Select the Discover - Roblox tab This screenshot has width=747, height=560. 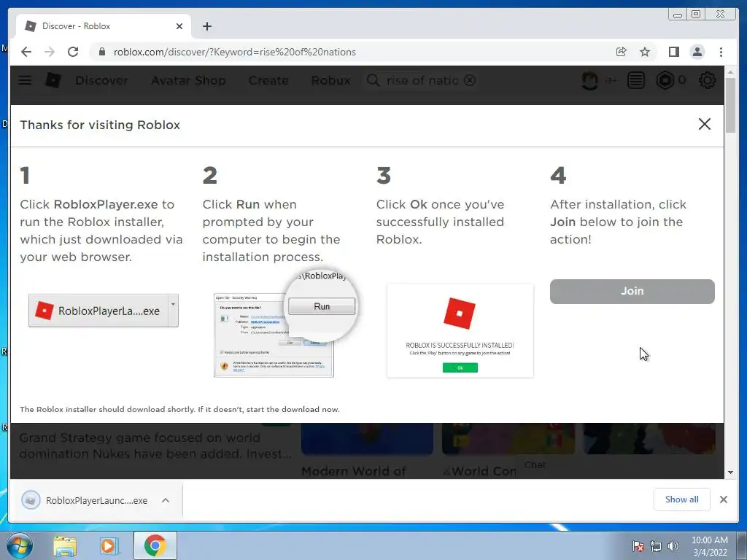click(104, 26)
